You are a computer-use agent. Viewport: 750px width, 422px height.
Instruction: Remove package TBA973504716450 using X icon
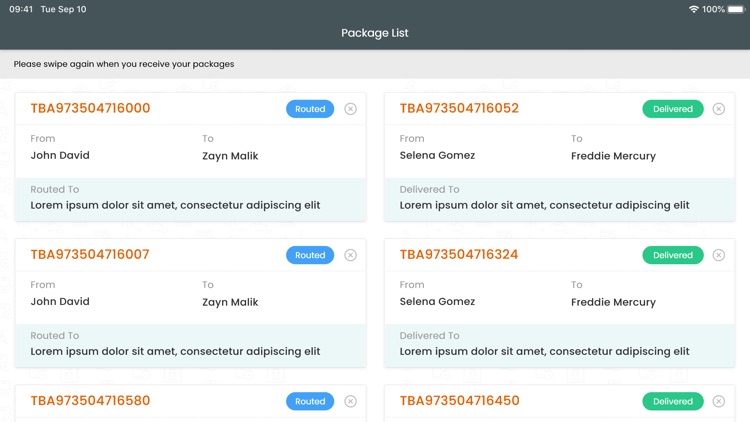tap(719, 401)
